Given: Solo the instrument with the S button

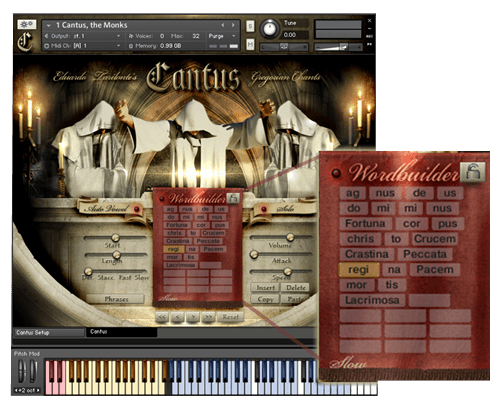Looking at the screenshot, I should click(250, 26).
